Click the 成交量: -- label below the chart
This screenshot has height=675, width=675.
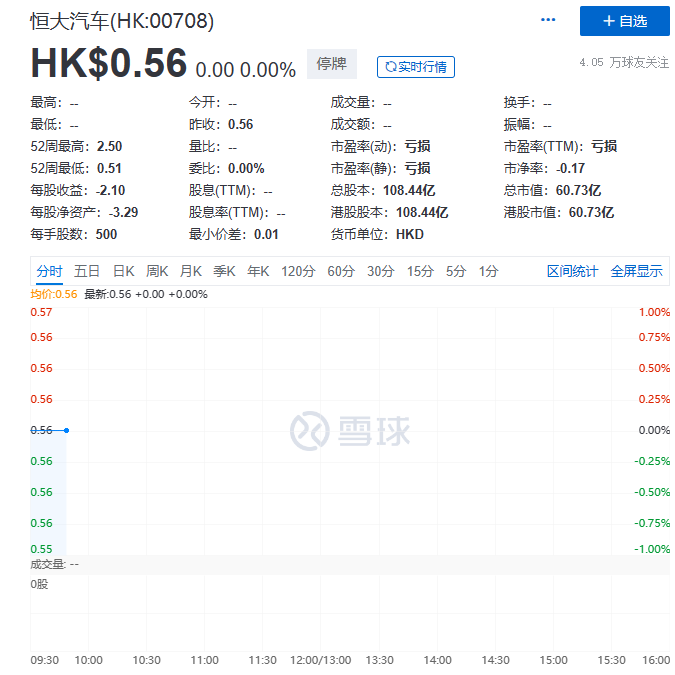(x=55, y=564)
